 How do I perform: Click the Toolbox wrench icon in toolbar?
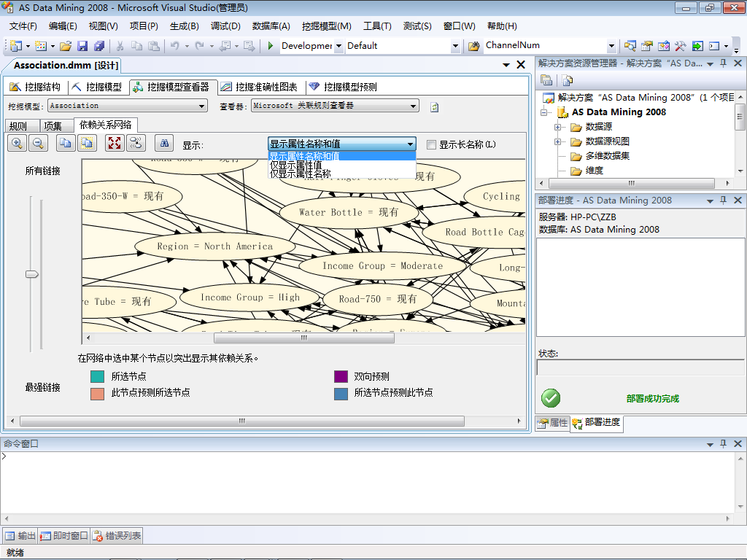(x=680, y=46)
